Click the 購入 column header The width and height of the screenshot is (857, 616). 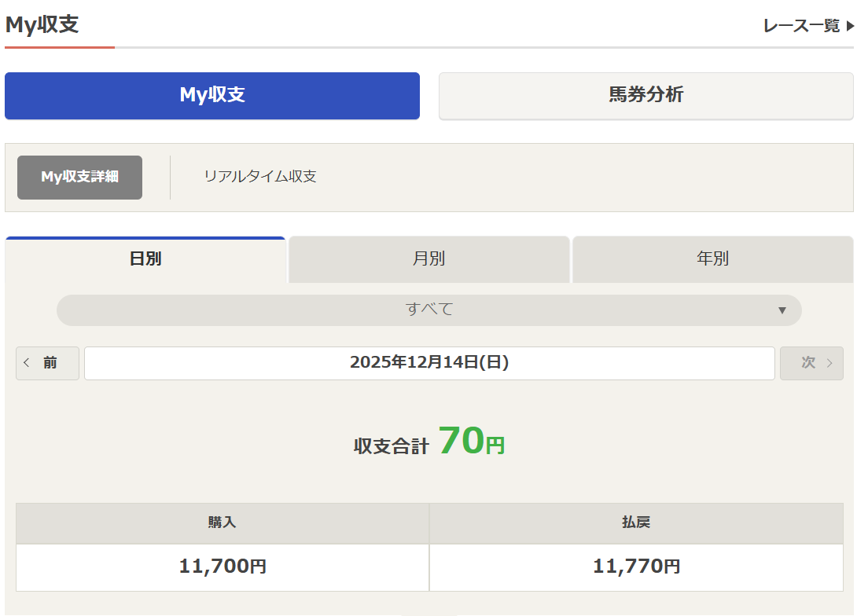[x=223, y=523]
